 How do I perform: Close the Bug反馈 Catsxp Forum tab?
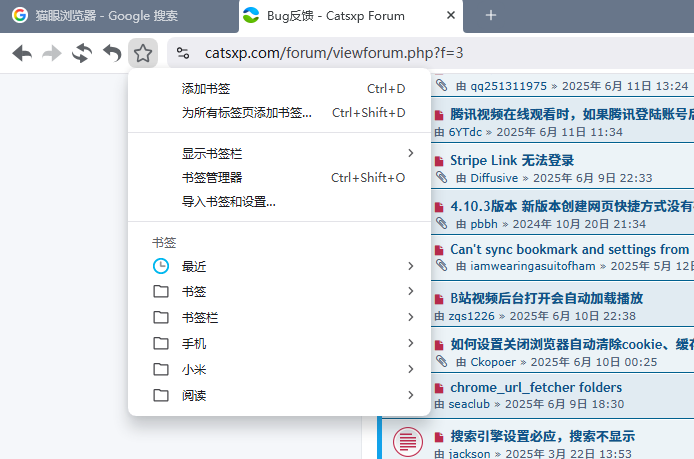pyautogui.click(x=451, y=15)
